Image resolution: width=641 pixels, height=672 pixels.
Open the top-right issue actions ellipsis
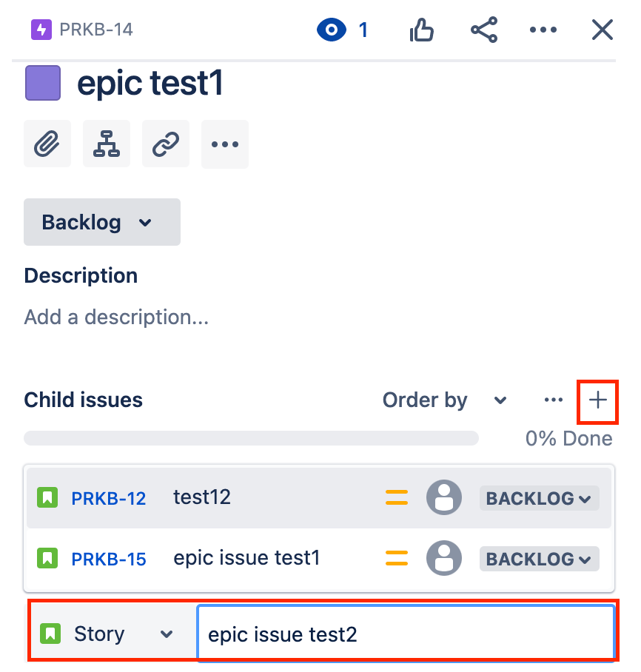click(x=543, y=30)
